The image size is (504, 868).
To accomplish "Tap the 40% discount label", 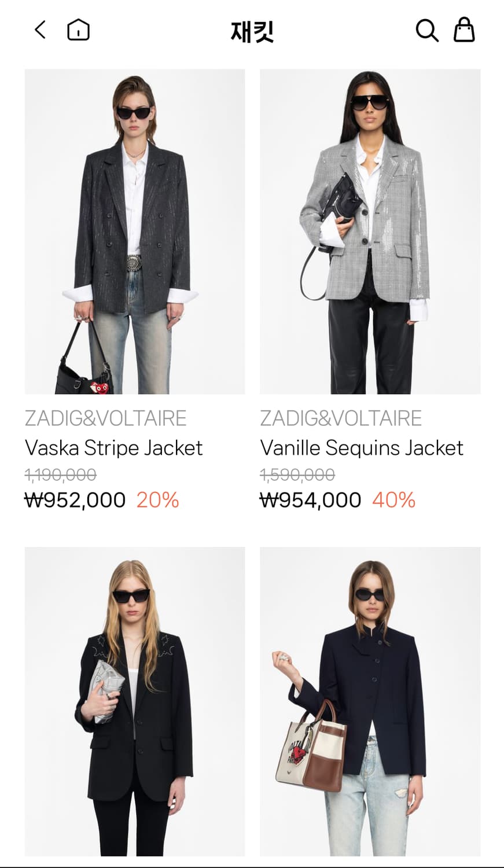I will coord(394,500).
